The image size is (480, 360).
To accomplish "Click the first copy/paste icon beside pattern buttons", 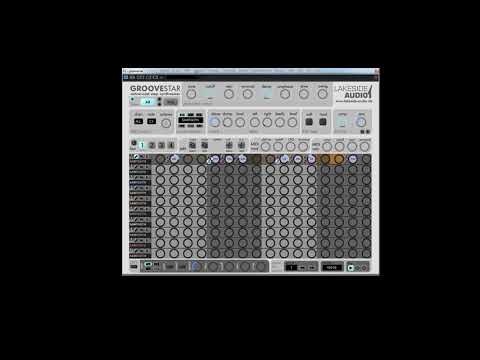I will tap(192, 145).
